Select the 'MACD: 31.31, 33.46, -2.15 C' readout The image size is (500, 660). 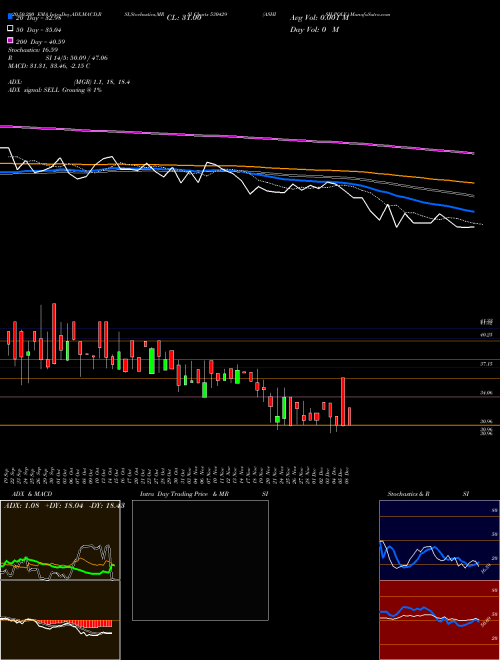click(49, 66)
